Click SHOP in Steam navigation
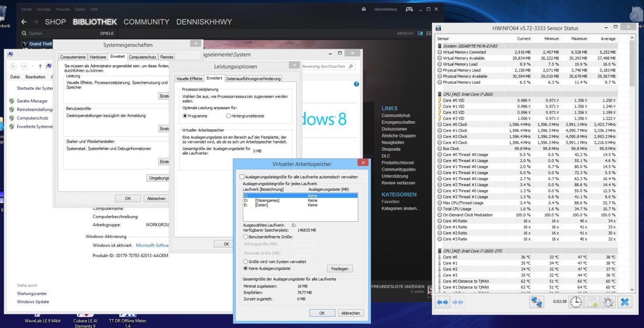 point(55,22)
